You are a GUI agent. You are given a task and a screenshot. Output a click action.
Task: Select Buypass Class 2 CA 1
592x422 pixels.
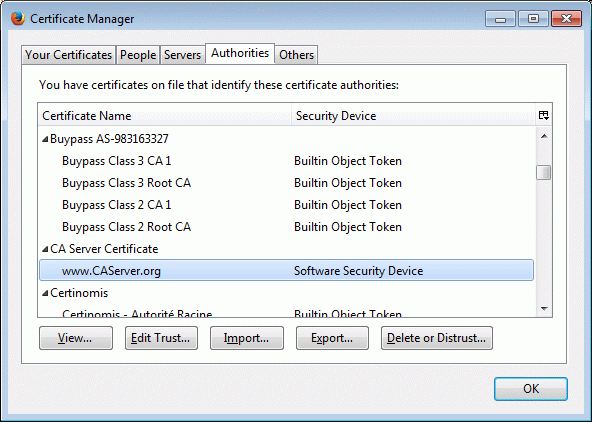click(x=287, y=205)
